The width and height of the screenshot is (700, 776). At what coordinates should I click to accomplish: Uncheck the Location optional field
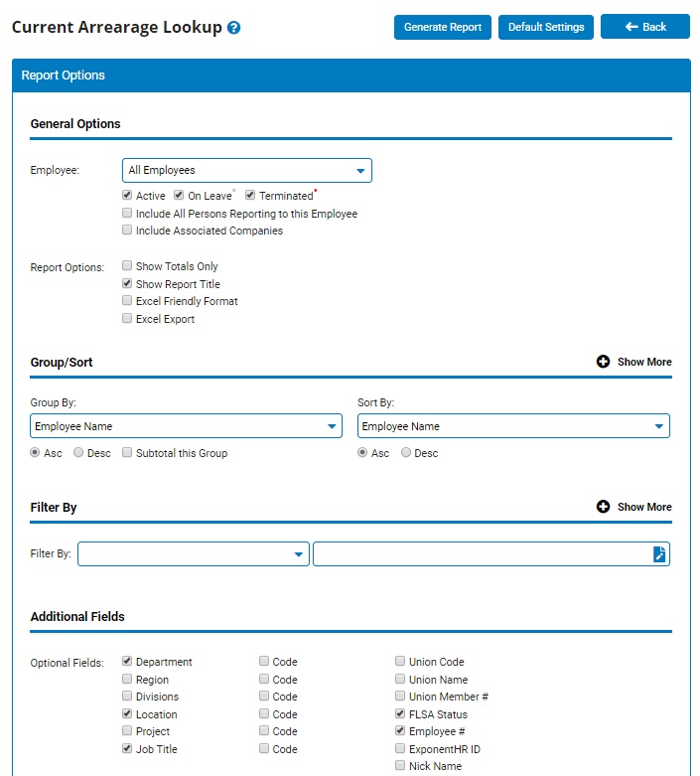pos(127,713)
